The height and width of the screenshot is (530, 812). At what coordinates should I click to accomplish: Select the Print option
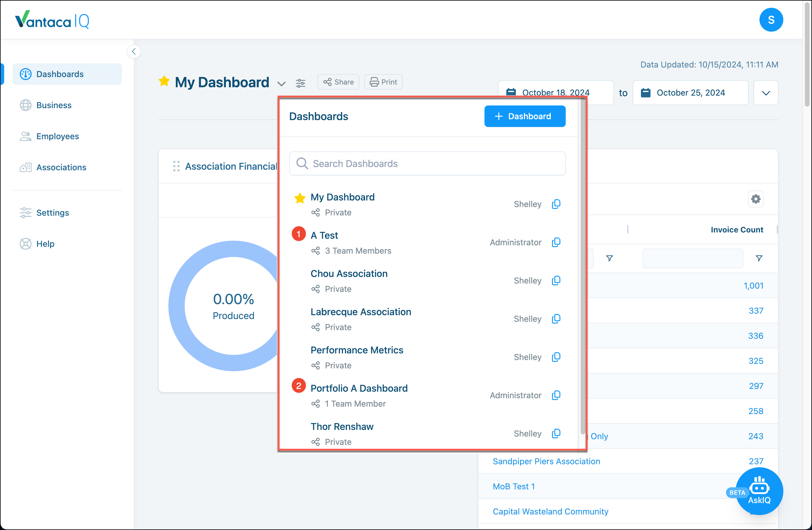[x=383, y=82]
